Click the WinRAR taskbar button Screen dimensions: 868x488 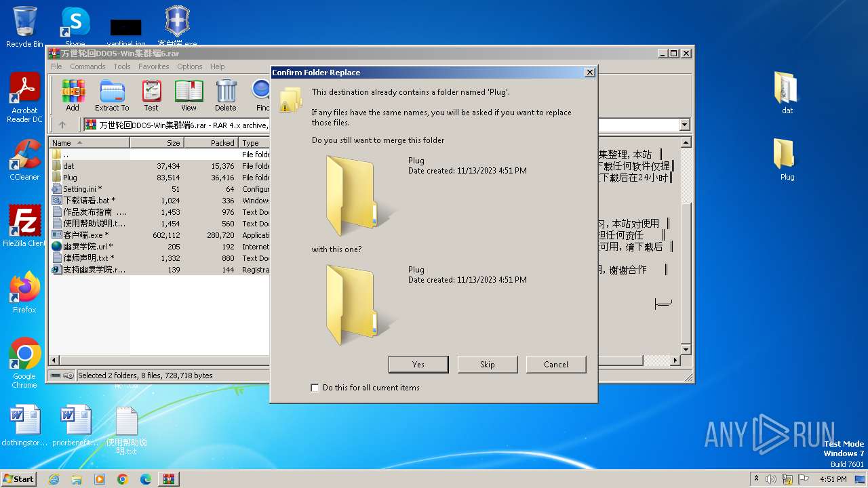click(169, 479)
